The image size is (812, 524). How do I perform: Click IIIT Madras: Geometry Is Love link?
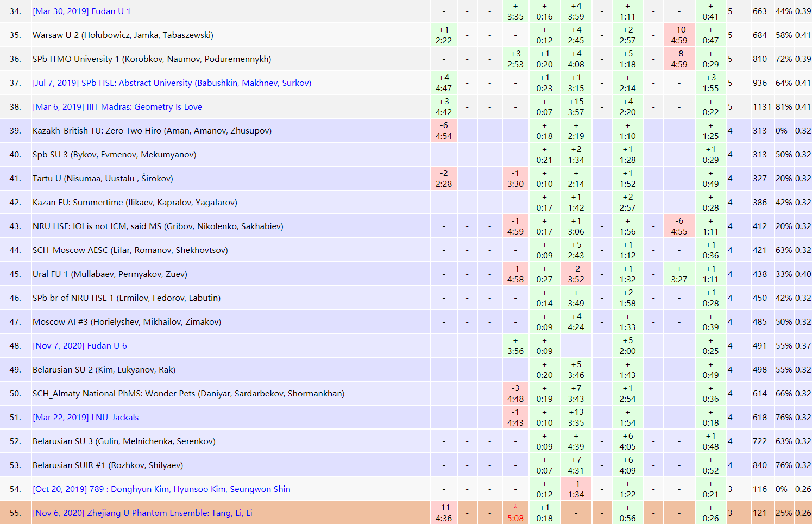[x=117, y=107]
